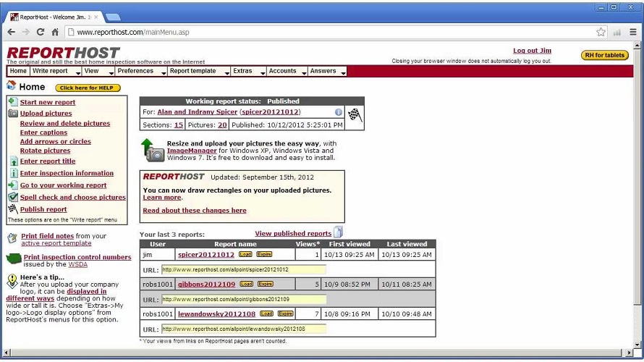Expand the Preferences dropdown menu
The width and height of the screenshot is (644, 362).
[x=141, y=71]
